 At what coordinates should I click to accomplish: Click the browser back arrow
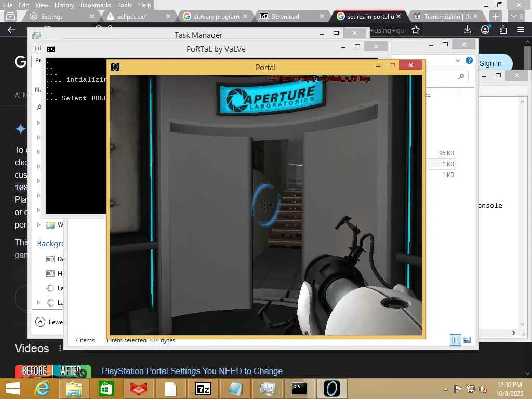tap(11, 30)
